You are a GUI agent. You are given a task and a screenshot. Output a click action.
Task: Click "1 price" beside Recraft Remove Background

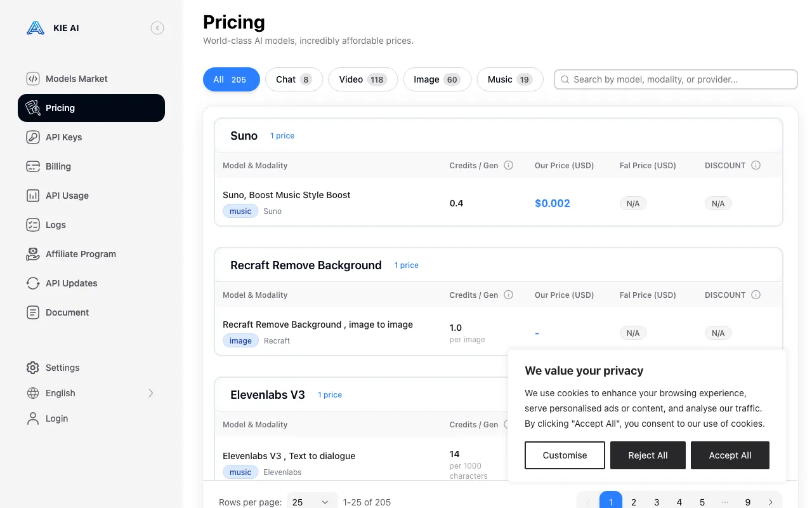(x=407, y=265)
